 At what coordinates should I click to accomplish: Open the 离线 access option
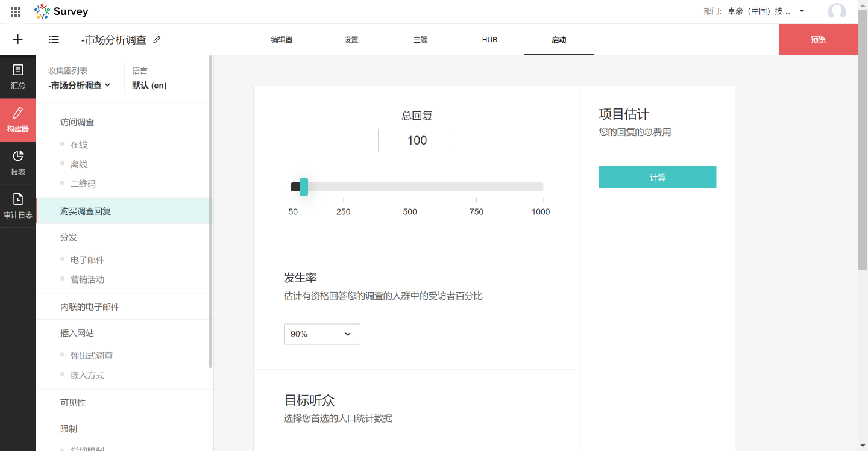click(x=79, y=164)
